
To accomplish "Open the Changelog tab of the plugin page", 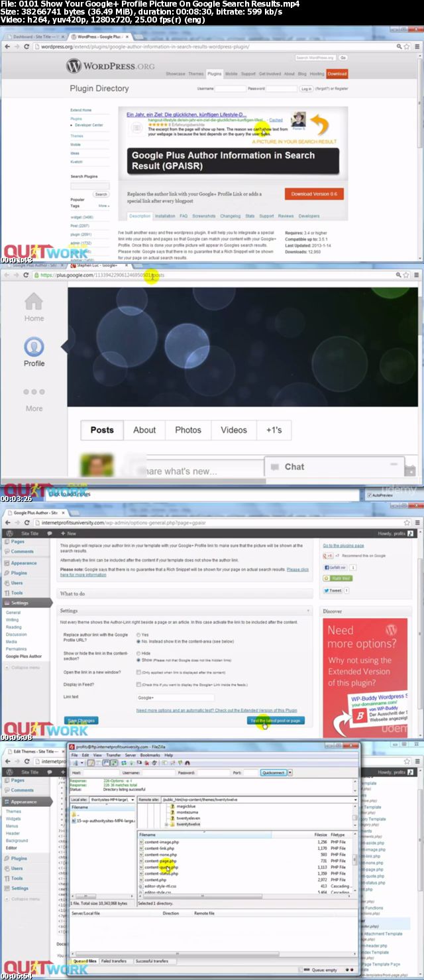I will tap(231, 216).
